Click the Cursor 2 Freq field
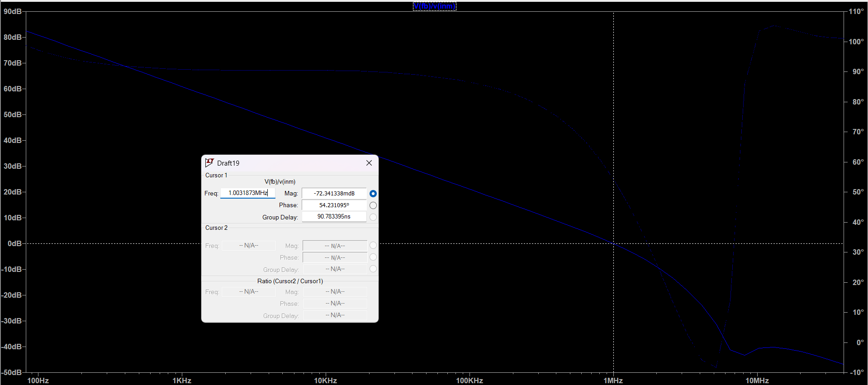This screenshot has width=868, height=385. (x=248, y=246)
